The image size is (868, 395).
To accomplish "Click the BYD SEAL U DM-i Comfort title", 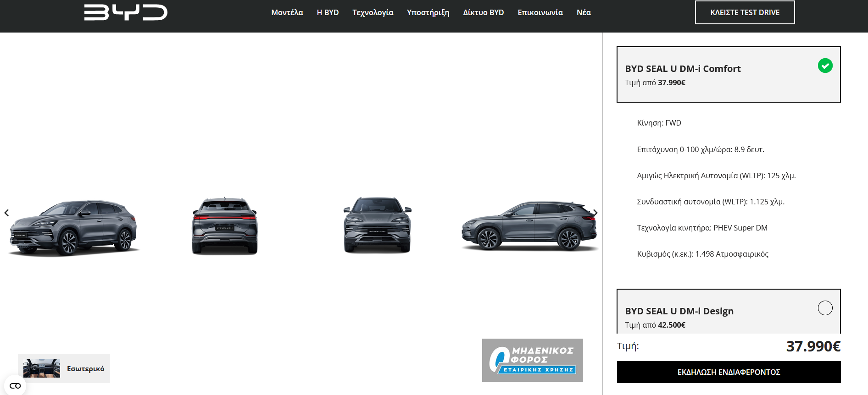I will (x=683, y=69).
